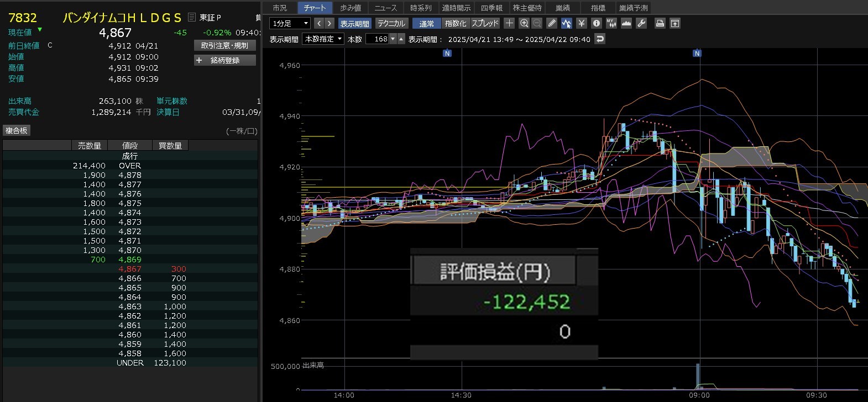Open the ニュース tab
Screen dimensions: 868x402
pos(386,8)
